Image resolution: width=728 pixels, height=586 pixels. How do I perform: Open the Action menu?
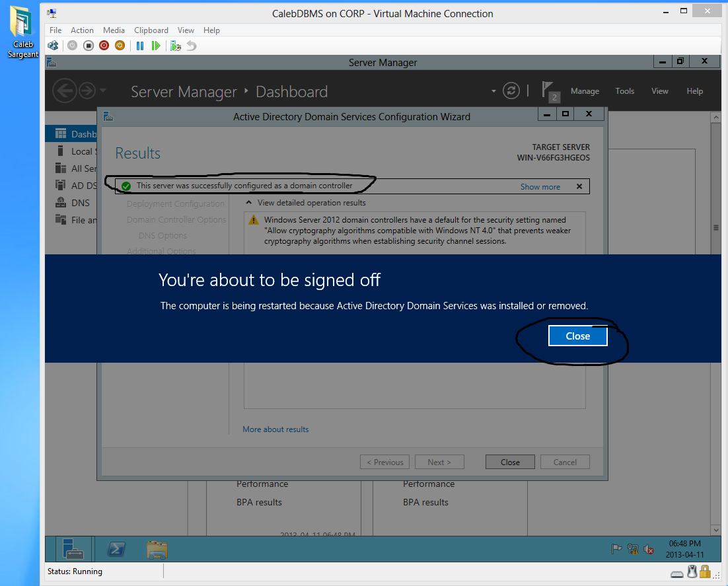click(82, 30)
